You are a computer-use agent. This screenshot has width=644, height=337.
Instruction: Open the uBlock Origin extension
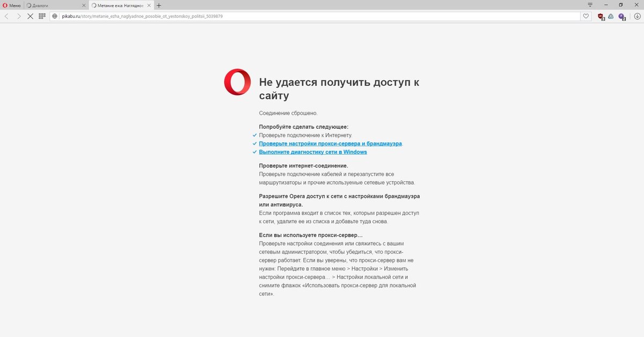(601, 17)
